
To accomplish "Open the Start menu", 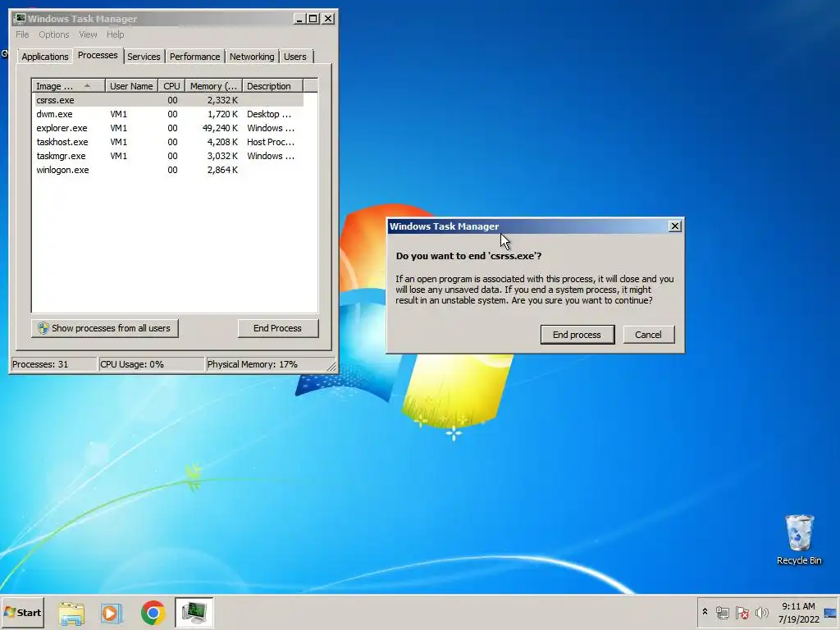I will coord(22,612).
